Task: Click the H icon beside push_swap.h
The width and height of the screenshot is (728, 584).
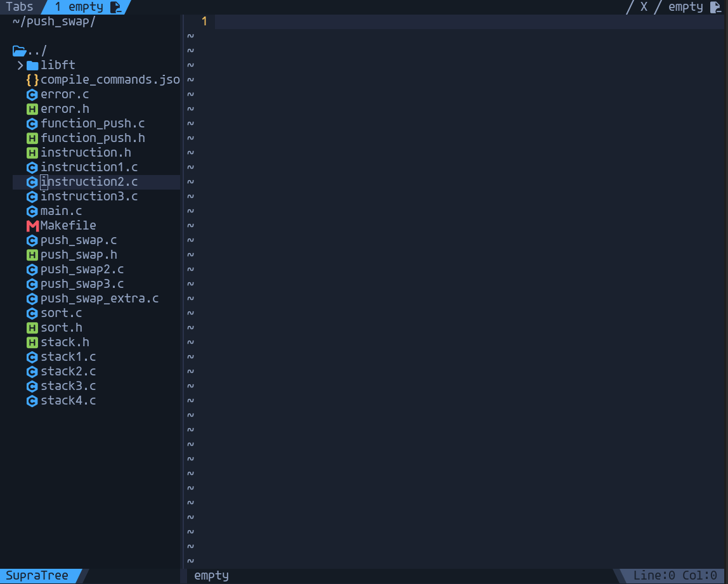Action: pyautogui.click(x=32, y=255)
